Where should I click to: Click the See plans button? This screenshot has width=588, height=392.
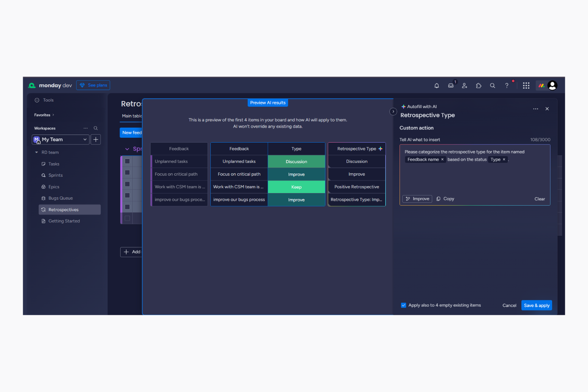pyautogui.click(x=93, y=85)
